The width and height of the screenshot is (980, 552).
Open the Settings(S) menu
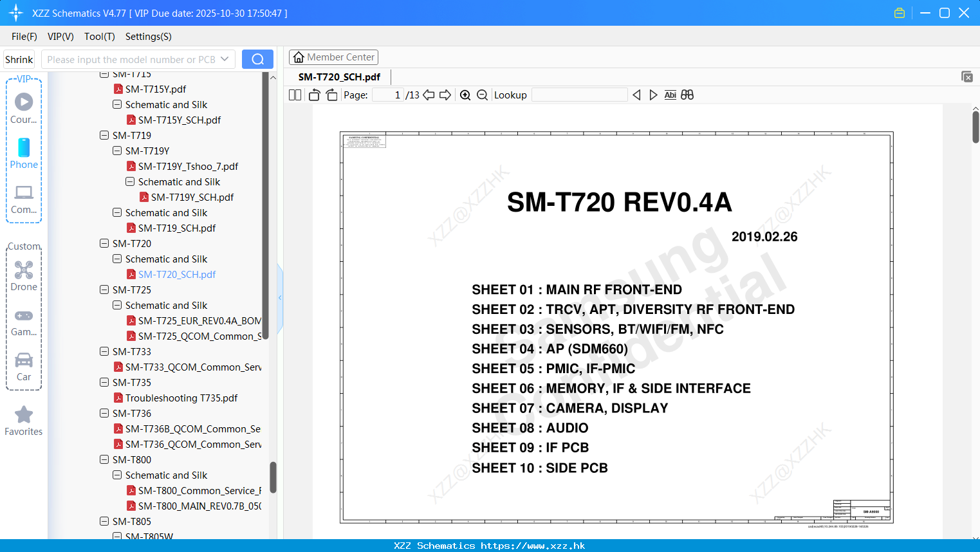tap(149, 37)
